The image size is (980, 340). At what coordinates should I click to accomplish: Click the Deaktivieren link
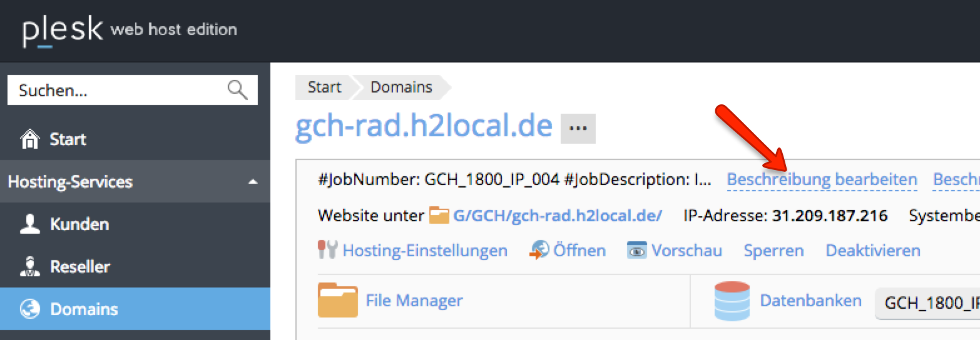click(x=873, y=251)
